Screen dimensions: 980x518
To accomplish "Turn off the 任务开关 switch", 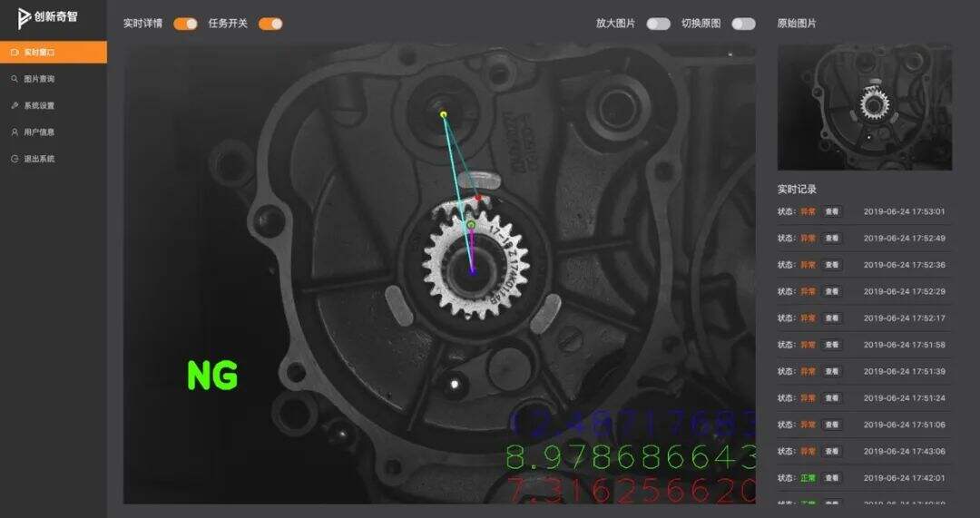I will (x=270, y=24).
